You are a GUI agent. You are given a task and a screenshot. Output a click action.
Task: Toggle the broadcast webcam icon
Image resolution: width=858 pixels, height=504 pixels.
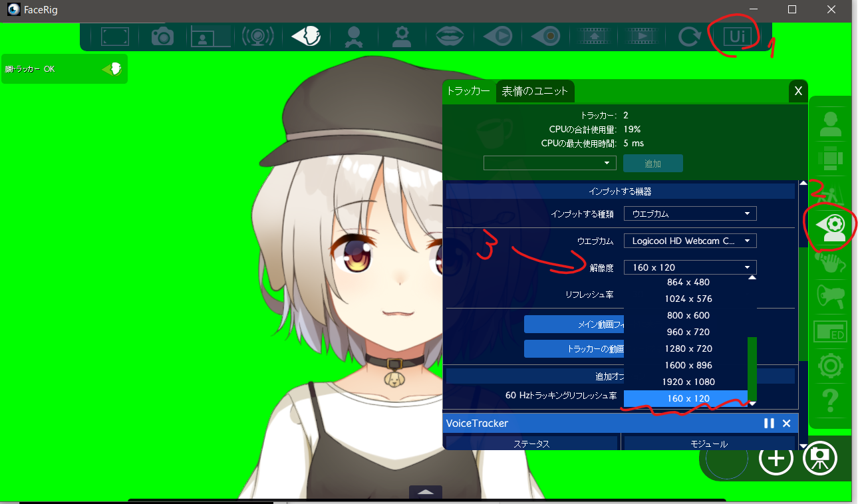click(x=257, y=37)
